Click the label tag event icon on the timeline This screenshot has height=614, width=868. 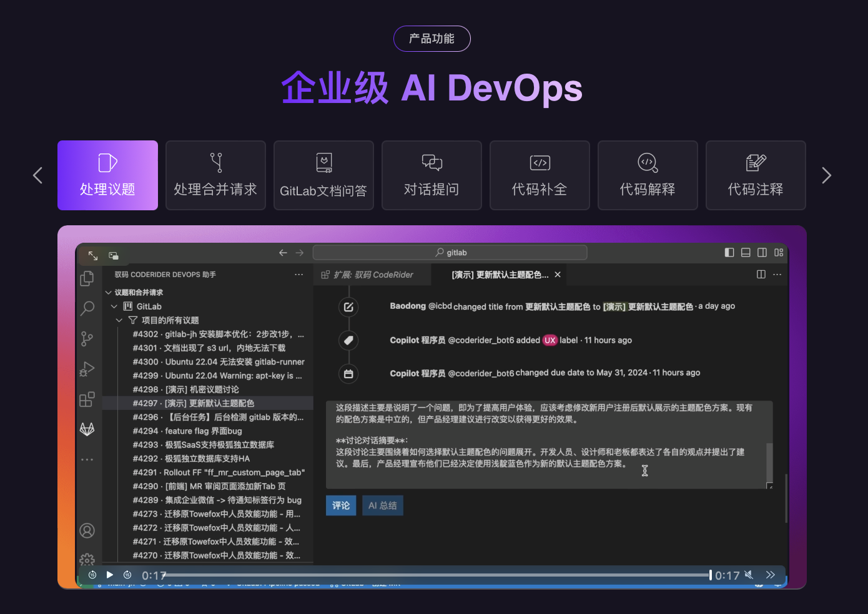pyautogui.click(x=348, y=340)
